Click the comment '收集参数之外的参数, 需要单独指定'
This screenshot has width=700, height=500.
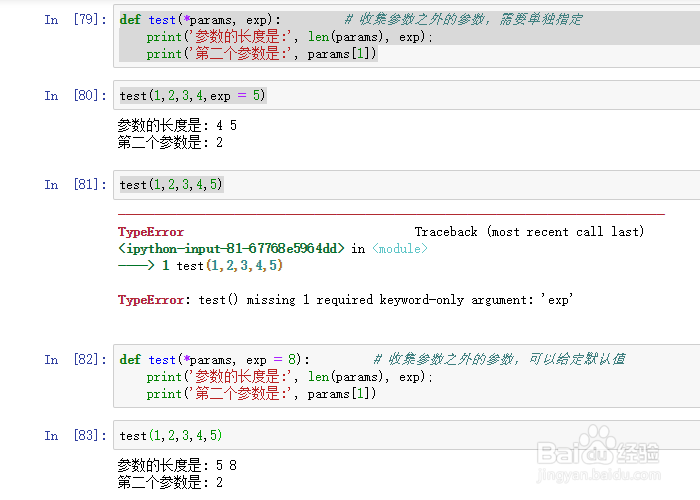[464, 19]
